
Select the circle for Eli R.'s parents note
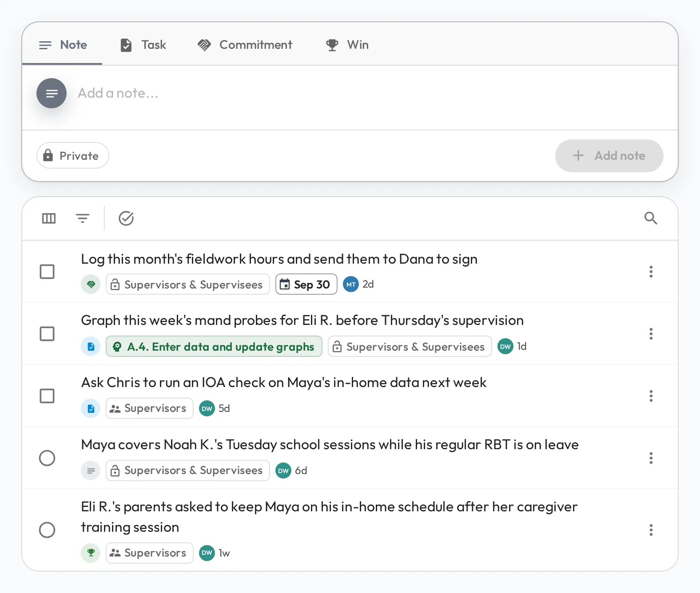click(47, 530)
